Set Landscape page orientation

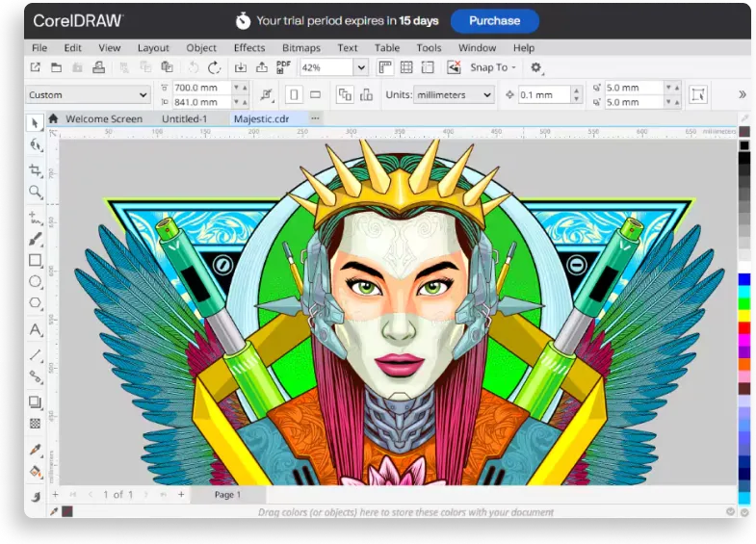[315, 95]
